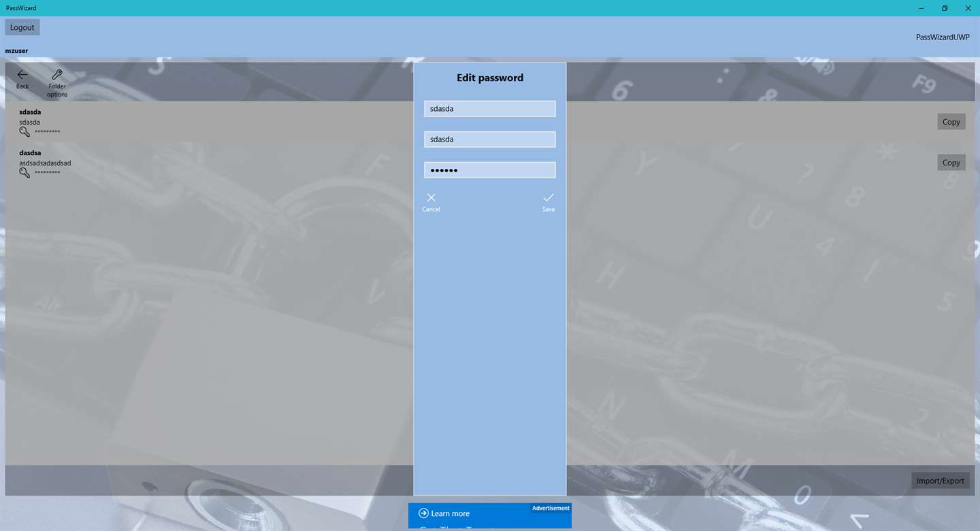Viewport: 980px width, 531px height.
Task: Click the Learn more ad link
Action: [x=450, y=513]
